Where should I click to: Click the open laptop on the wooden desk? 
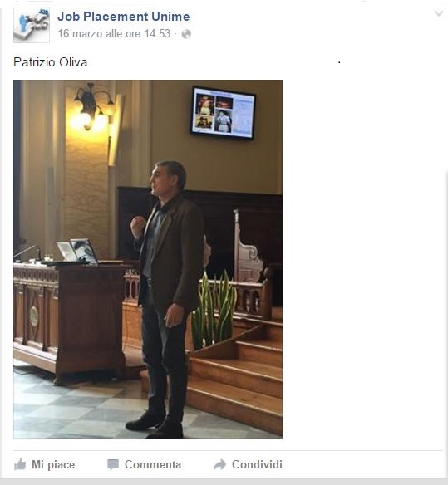pos(77,251)
